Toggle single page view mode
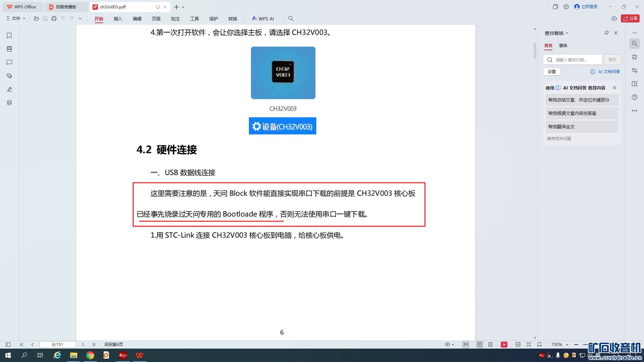The width and height of the screenshot is (644, 362). tap(480, 345)
